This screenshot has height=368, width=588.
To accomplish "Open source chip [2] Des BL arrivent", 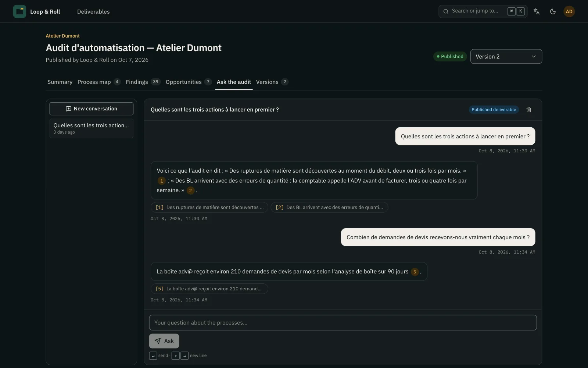I will (x=329, y=208).
